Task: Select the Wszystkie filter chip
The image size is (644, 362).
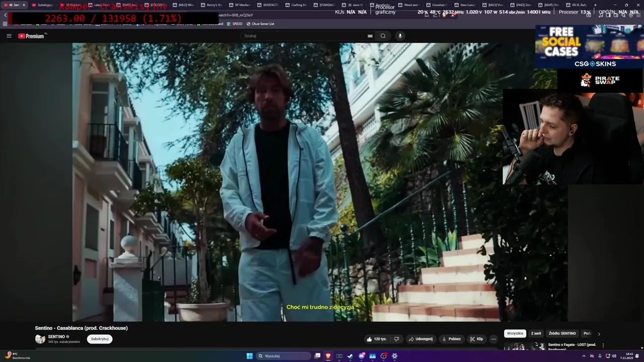Action: 515,333
